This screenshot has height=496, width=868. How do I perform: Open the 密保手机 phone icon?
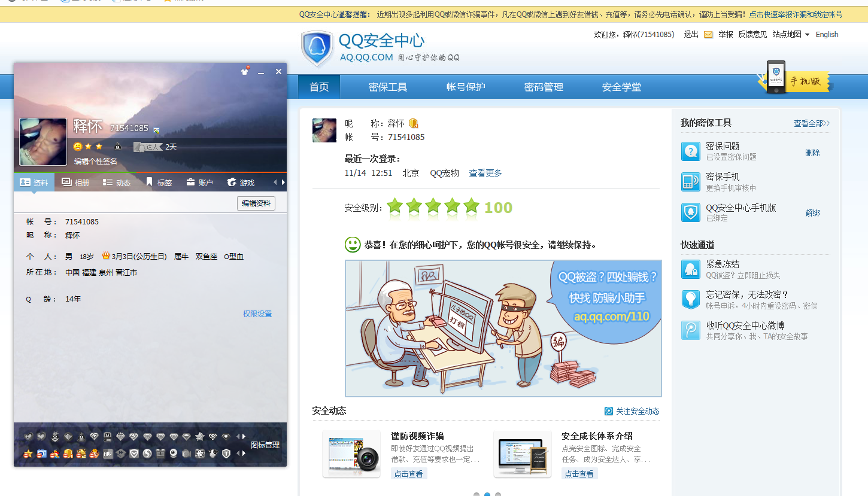coord(690,182)
